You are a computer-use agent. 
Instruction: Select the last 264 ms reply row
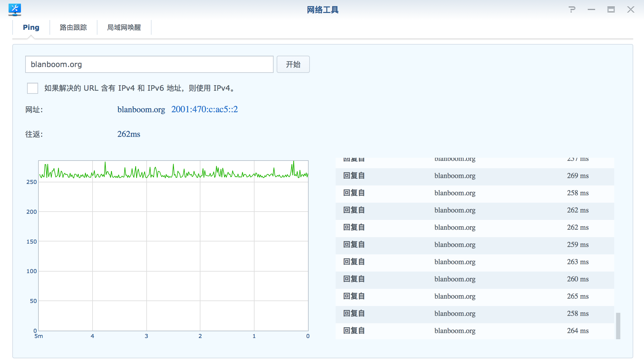tap(475, 331)
